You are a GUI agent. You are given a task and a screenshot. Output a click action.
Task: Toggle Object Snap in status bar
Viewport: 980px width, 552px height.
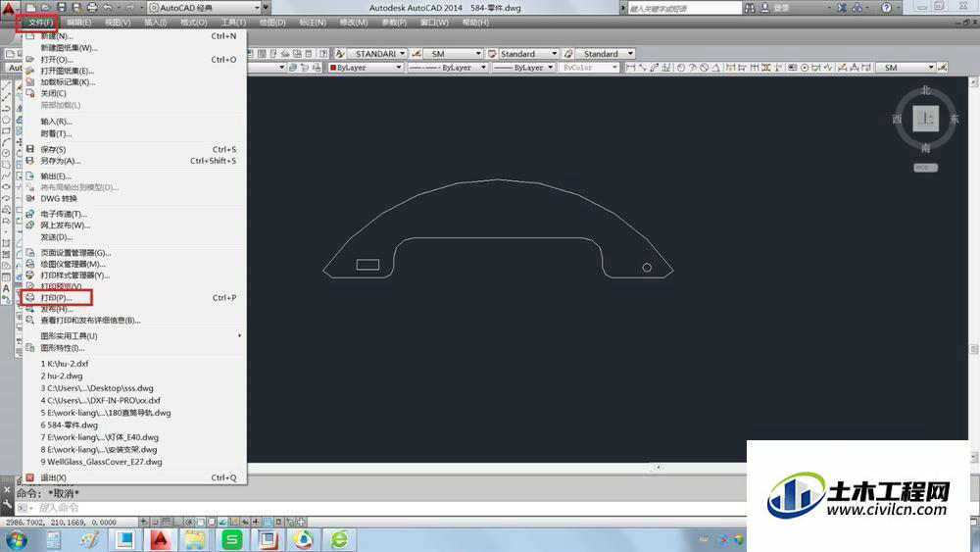click(x=200, y=522)
